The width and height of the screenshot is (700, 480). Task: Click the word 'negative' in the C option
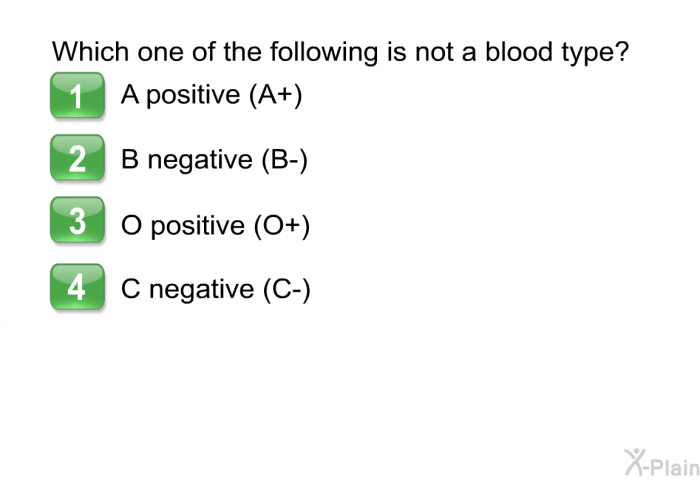coord(201,289)
